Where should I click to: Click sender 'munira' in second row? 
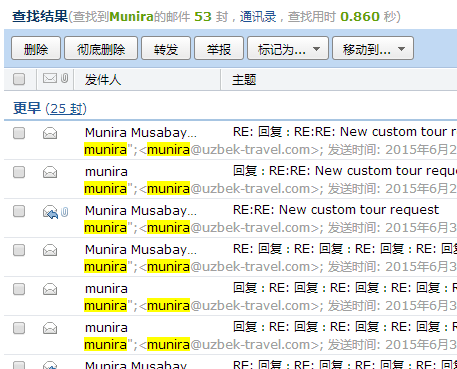tap(106, 172)
